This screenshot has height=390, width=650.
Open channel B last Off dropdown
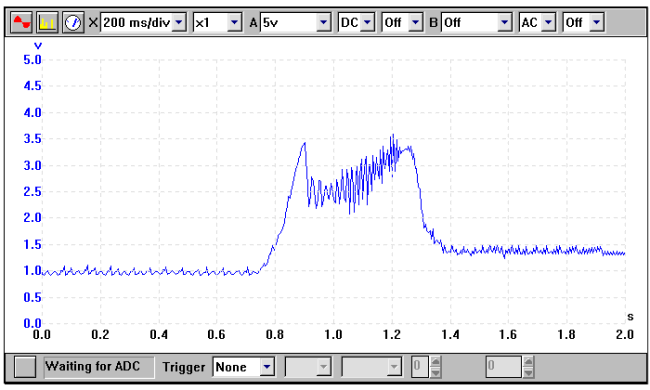[x=597, y=22]
